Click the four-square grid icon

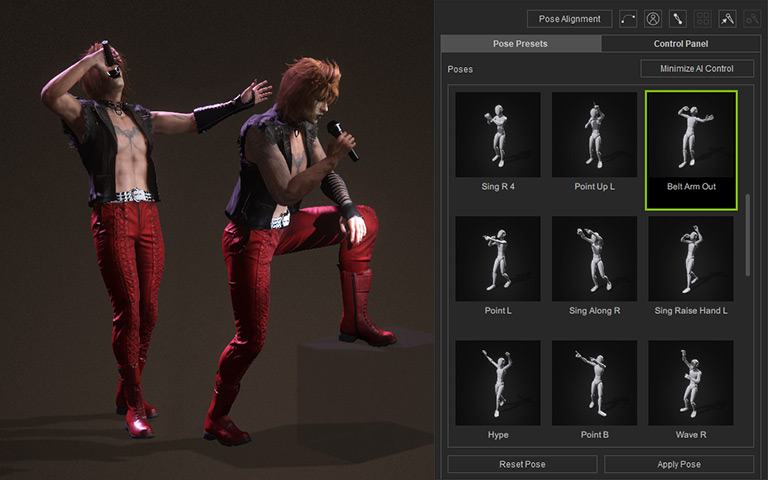tap(703, 18)
